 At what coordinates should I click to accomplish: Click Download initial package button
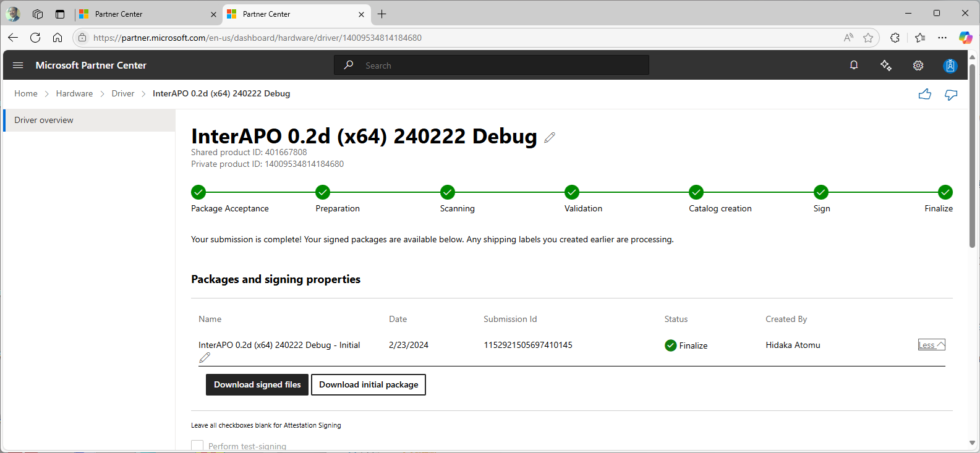coord(369,384)
